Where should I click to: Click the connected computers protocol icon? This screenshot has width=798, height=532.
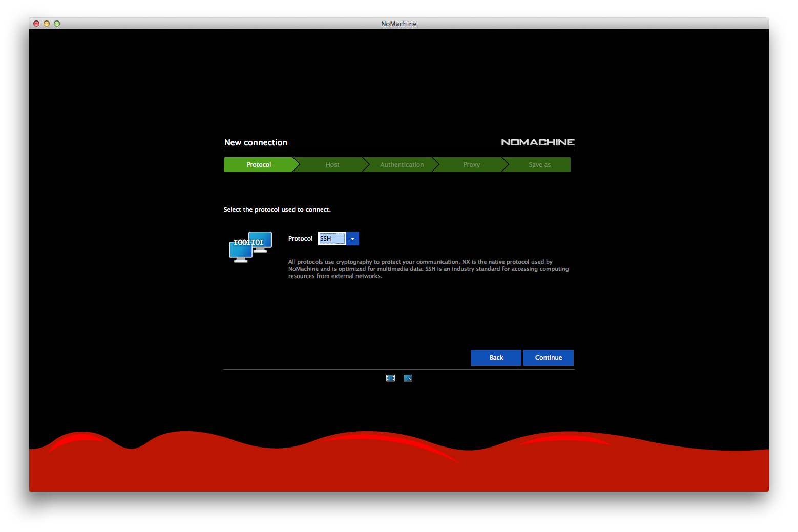click(x=250, y=247)
